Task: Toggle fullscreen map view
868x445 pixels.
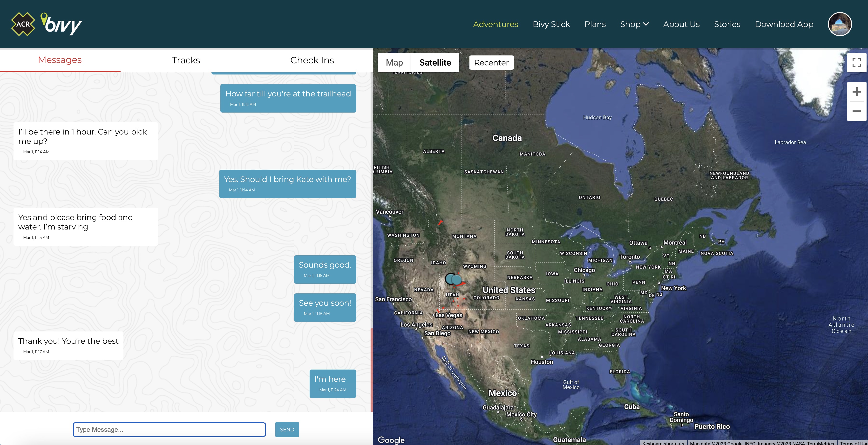Action: [x=856, y=63]
